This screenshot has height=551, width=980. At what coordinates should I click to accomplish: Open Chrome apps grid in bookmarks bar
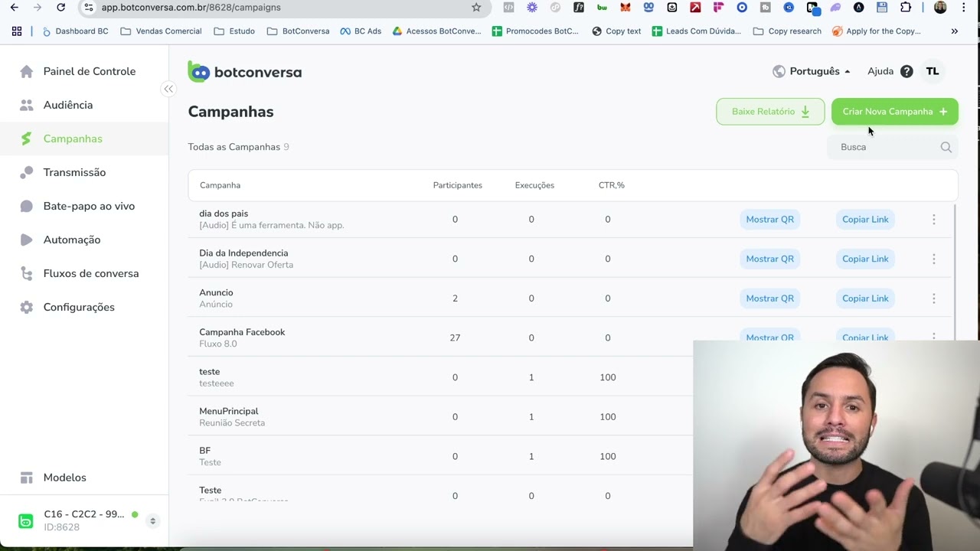tap(17, 31)
